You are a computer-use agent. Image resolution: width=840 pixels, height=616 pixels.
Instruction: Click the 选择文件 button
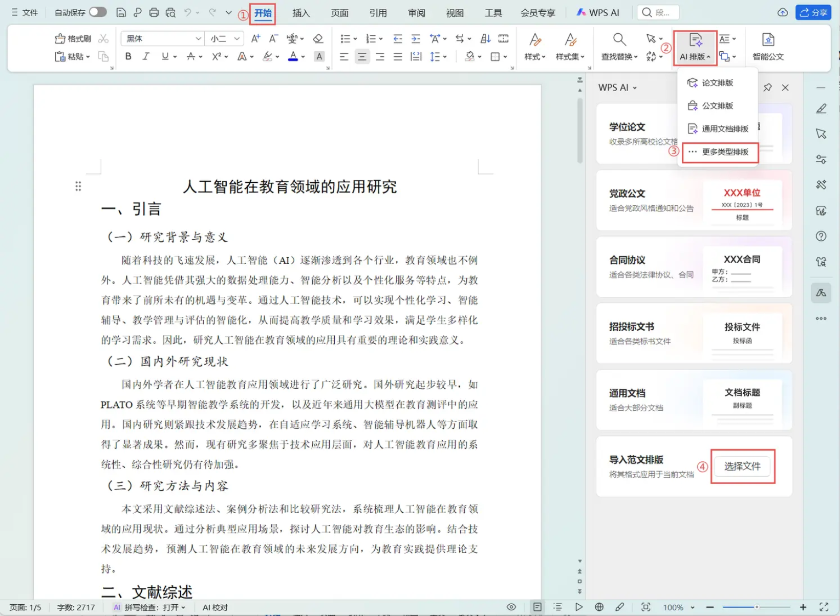742,466
